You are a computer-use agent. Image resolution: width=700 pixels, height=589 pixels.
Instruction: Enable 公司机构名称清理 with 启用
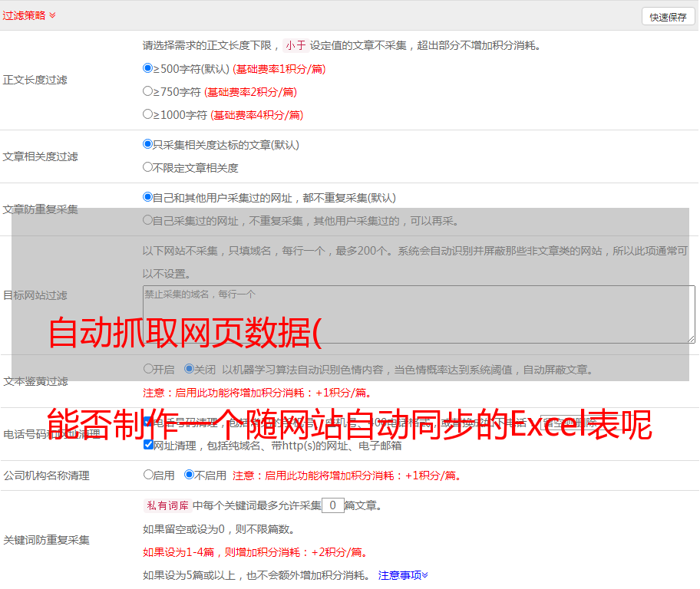point(148,474)
